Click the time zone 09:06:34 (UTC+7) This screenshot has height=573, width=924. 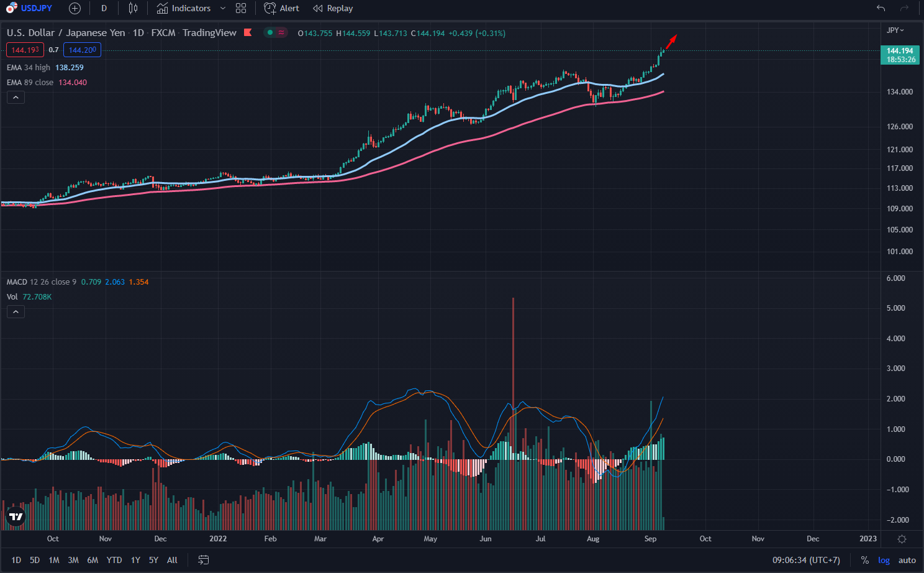[805, 560]
